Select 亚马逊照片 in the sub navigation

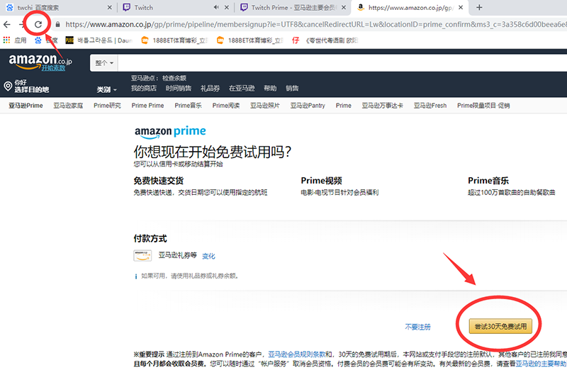pyautogui.click(x=264, y=106)
